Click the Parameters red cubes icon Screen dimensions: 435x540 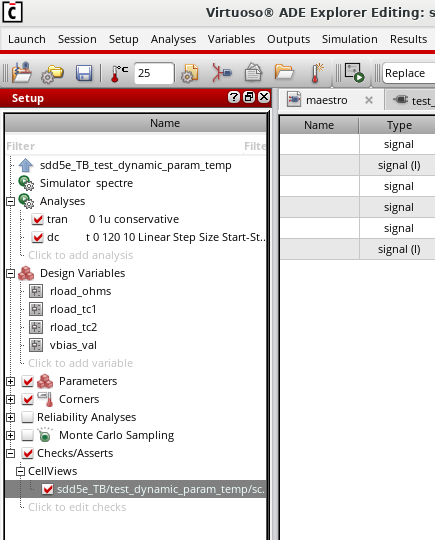tap(45, 381)
